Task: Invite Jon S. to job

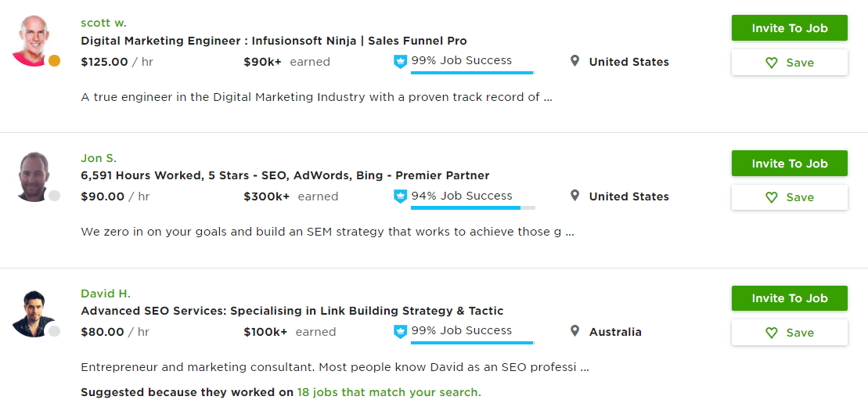Action: [789, 164]
